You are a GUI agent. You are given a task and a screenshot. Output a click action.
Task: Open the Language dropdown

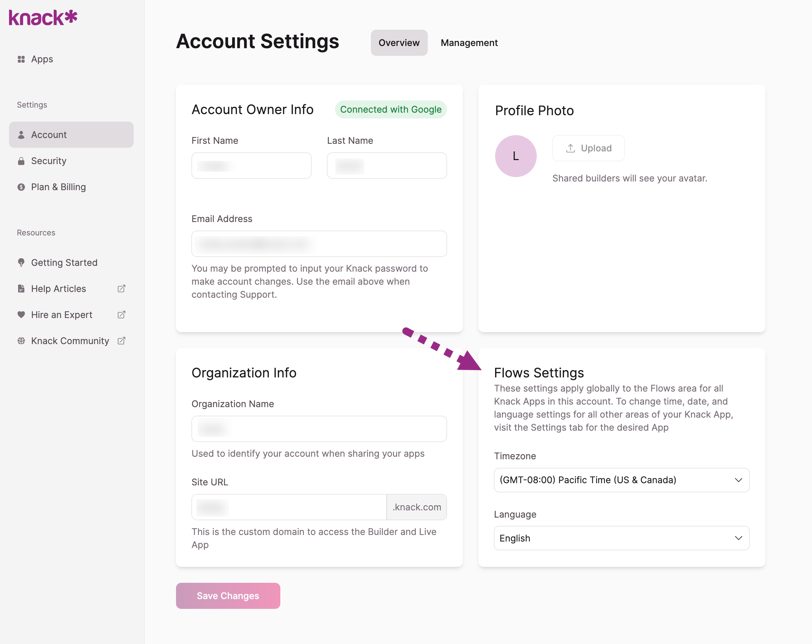click(x=621, y=538)
